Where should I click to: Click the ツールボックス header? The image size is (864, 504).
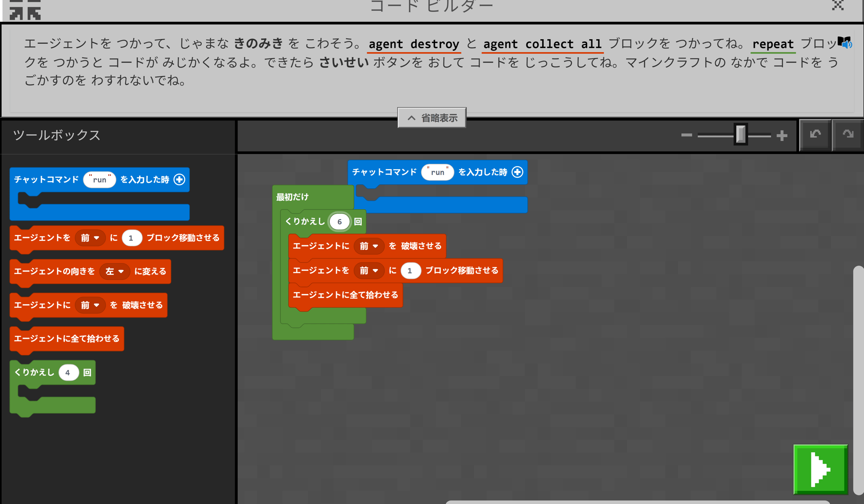(x=57, y=135)
